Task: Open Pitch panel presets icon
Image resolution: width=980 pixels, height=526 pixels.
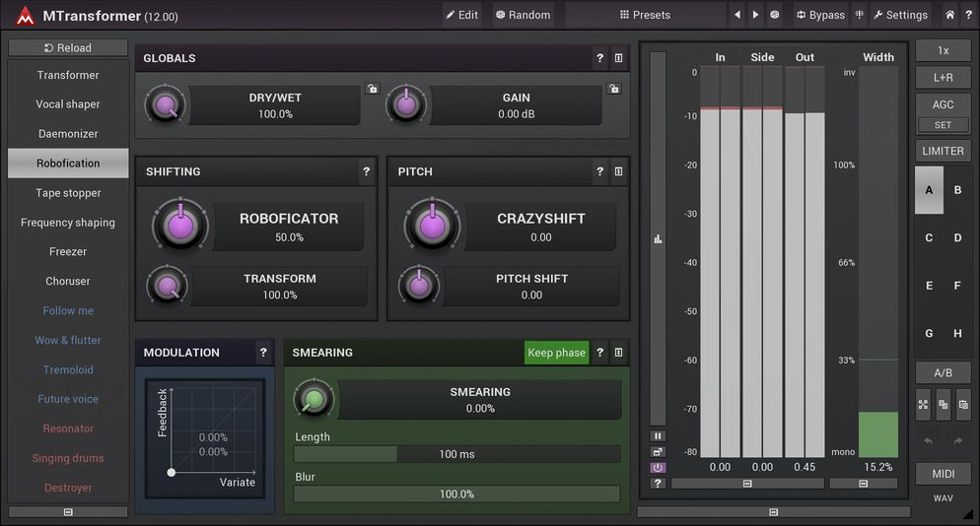Action: tap(618, 171)
